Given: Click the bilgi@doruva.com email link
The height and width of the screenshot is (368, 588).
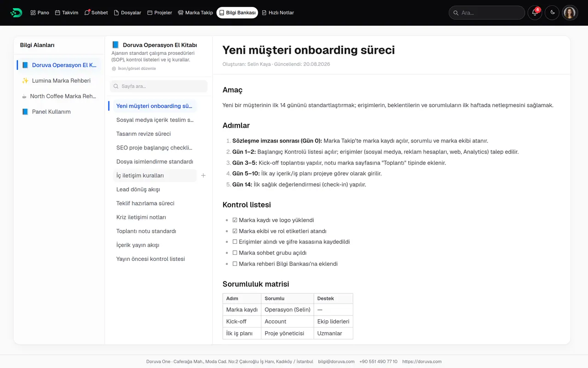Looking at the screenshot, I should tap(336, 362).
